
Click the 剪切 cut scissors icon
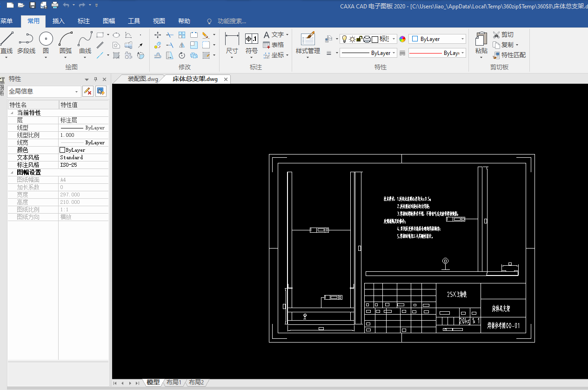[496, 34]
